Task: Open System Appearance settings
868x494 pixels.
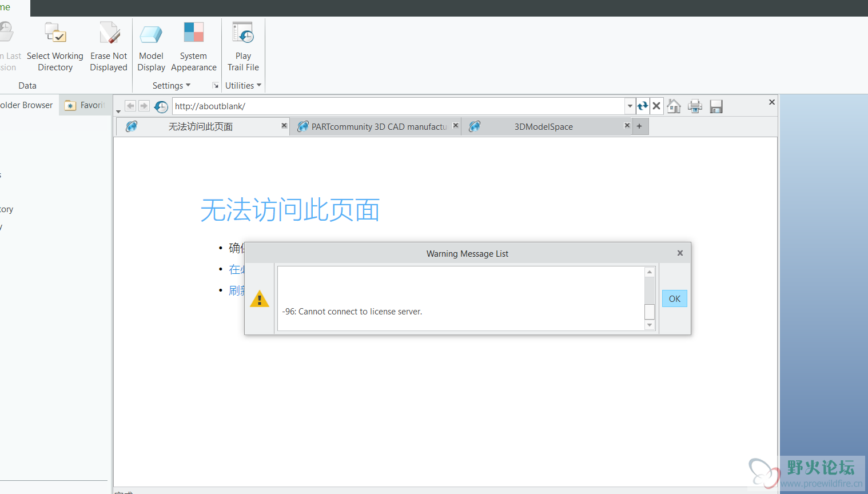Action: tap(194, 47)
